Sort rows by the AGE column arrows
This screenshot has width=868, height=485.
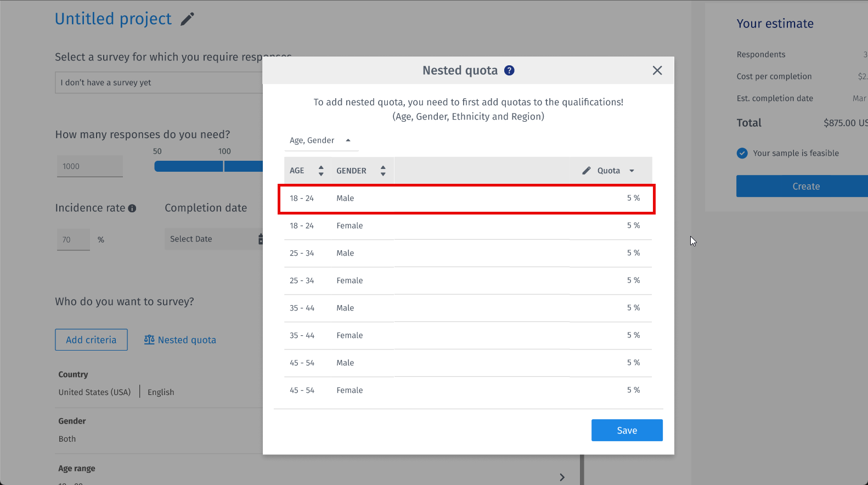click(321, 171)
